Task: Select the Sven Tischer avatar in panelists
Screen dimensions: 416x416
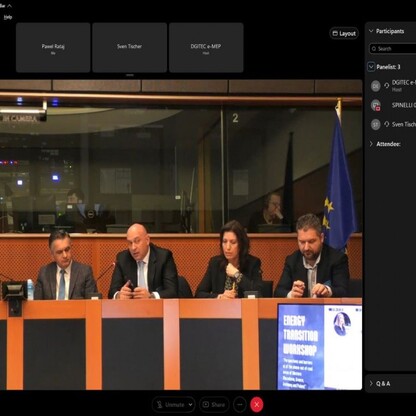Action: (x=376, y=124)
